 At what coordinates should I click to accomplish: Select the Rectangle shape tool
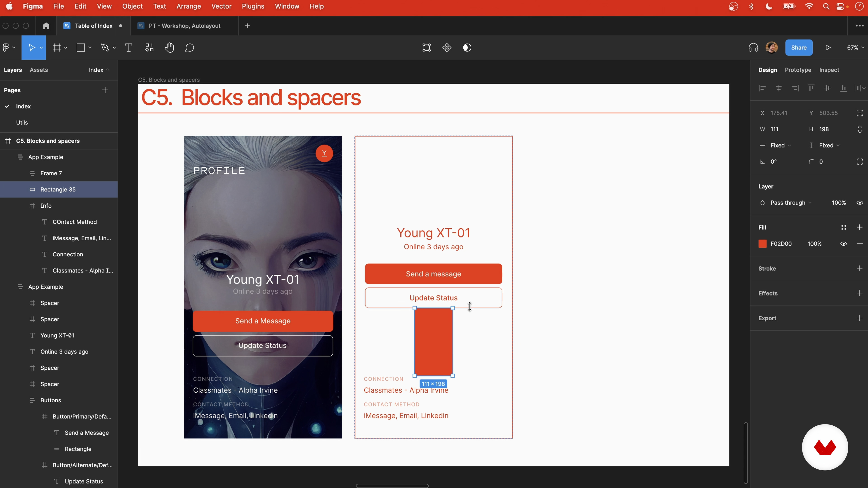(x=81, y=47)
